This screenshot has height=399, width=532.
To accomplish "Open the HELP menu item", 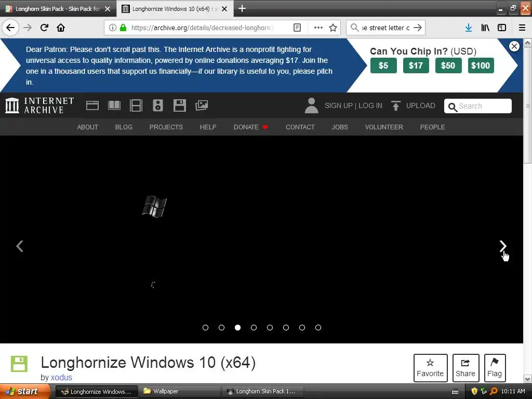I will pyautogui.click(x=208, y=127).
